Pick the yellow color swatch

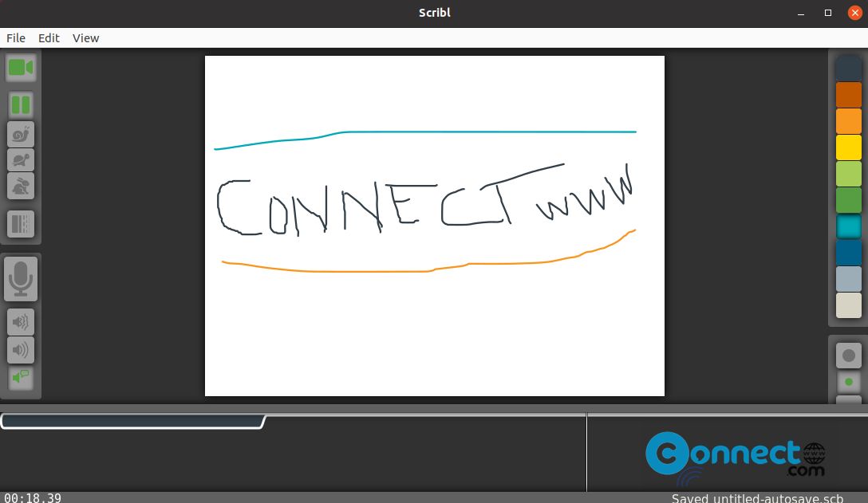tap(849, 147)
